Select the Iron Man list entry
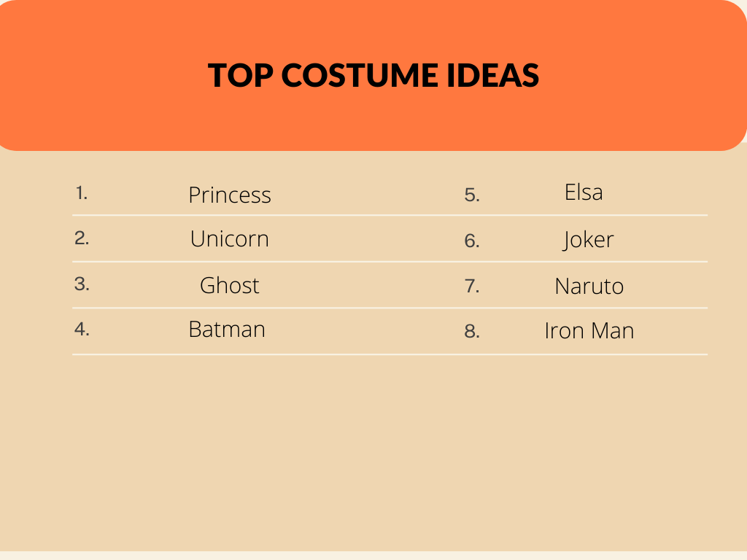 pos(589,331)
